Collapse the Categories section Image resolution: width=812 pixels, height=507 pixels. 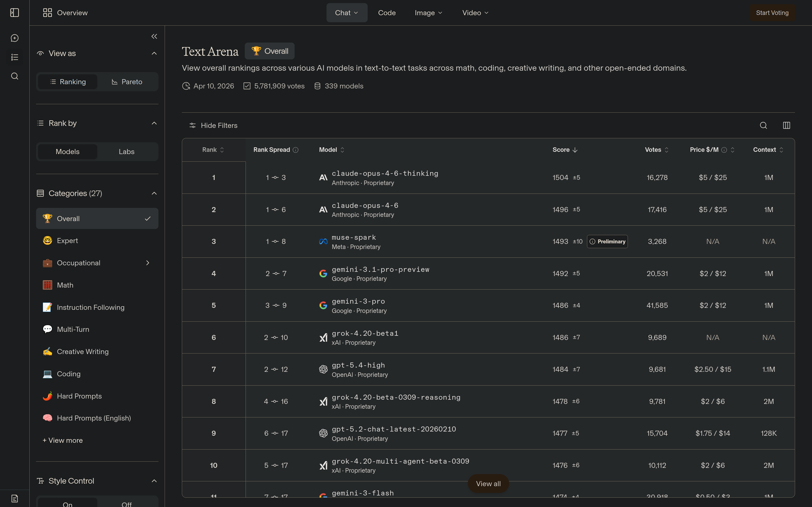coord(154,194)
